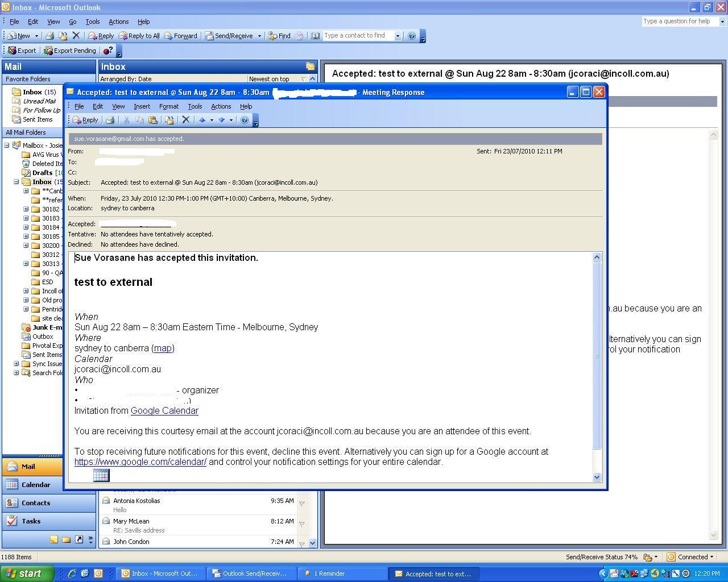The image size is (728, 582).
Task: Expand the Inbox folder in All Mail Folders
Action: coord(16,182)
